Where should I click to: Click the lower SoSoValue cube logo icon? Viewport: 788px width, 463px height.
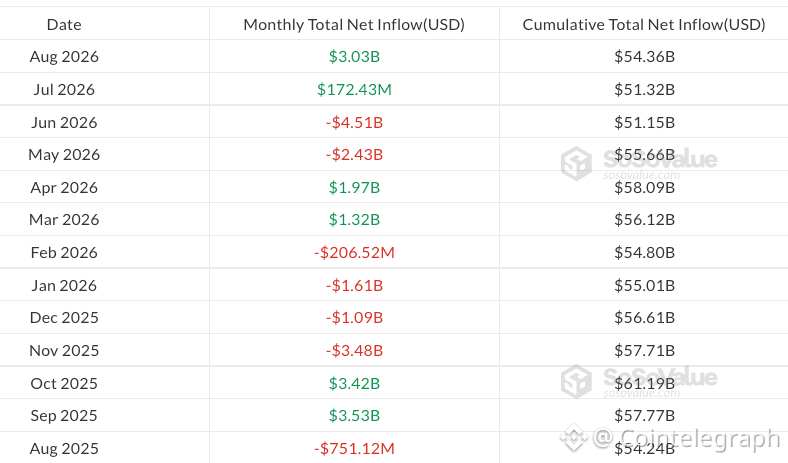pyautogui.click(x=576, y=382)
